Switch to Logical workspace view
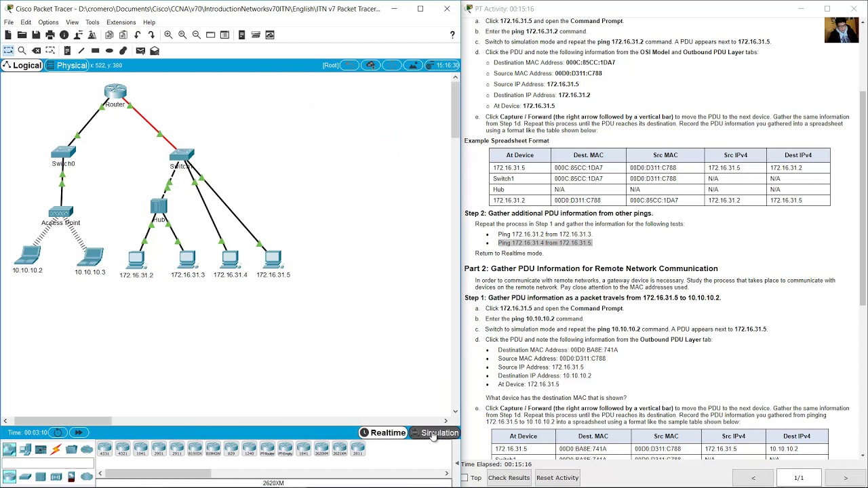Screen dimensions: 868x488 [x=22, y=65]
